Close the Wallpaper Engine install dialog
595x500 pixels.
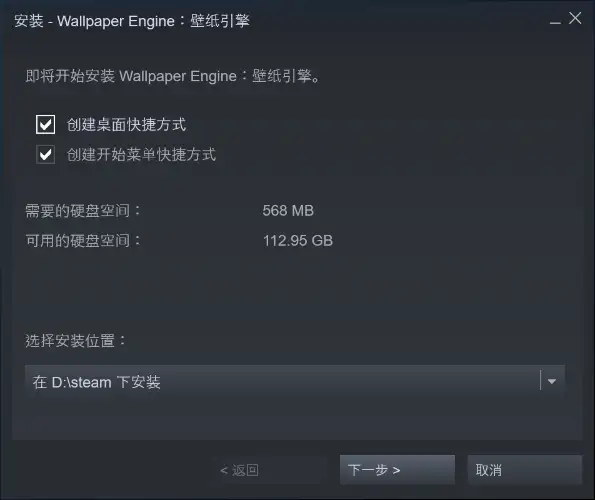pos(575,18)
